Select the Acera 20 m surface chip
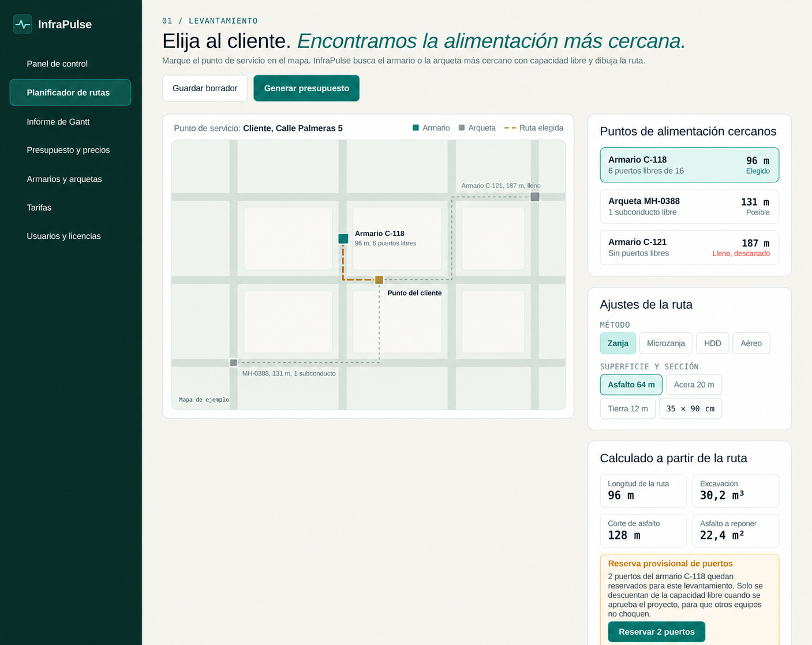The height and width of the screenshot is (645, 812). tap(694, 385)
